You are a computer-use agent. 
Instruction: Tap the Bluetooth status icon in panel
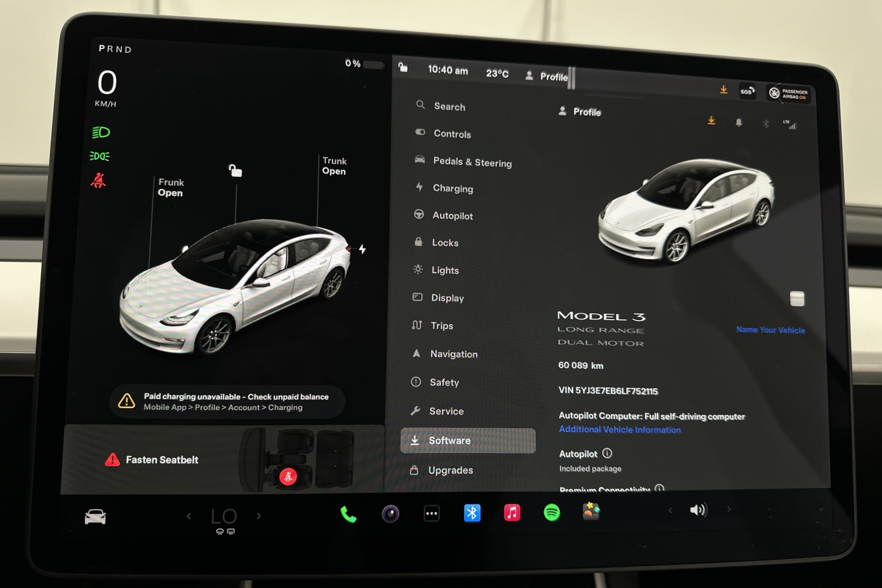coord(766,124)
